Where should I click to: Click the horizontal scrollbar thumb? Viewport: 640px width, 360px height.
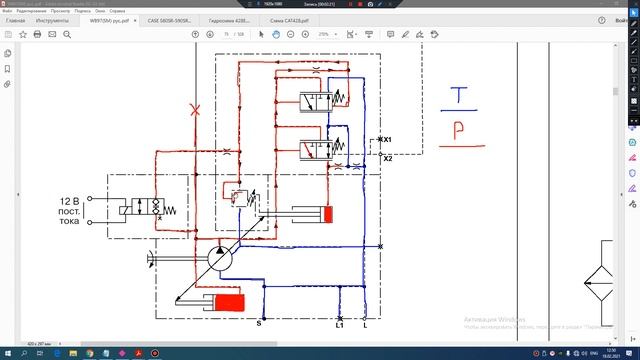point(179,344)
